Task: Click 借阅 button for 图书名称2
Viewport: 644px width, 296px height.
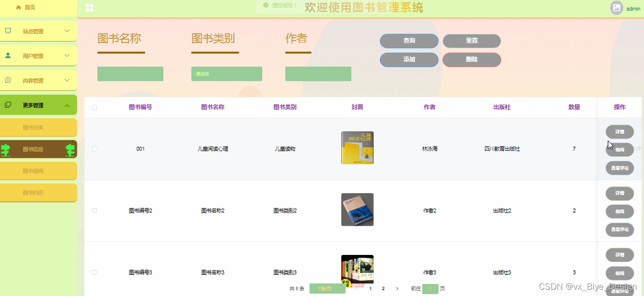Action: pyautogui.click(x=620, y=212)
